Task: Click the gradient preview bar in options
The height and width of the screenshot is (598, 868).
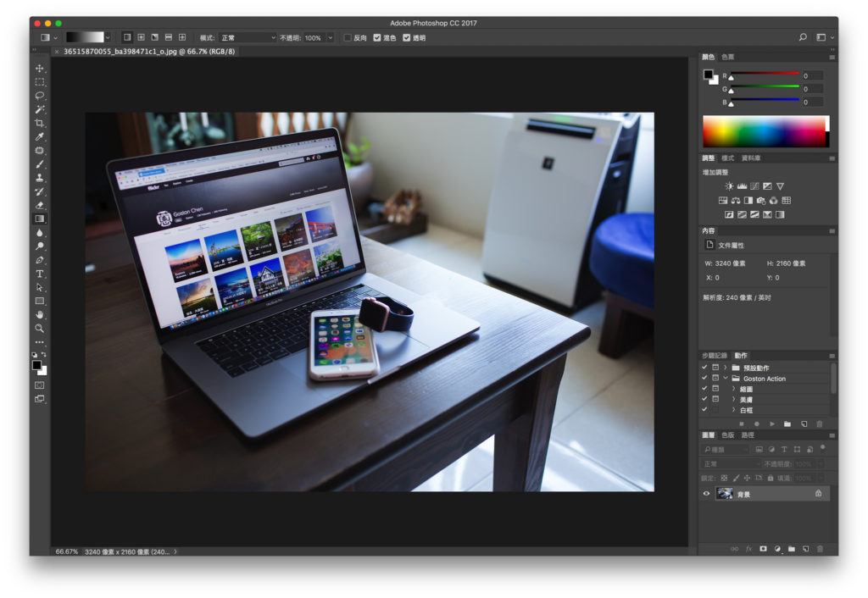Action: point(85,37)
